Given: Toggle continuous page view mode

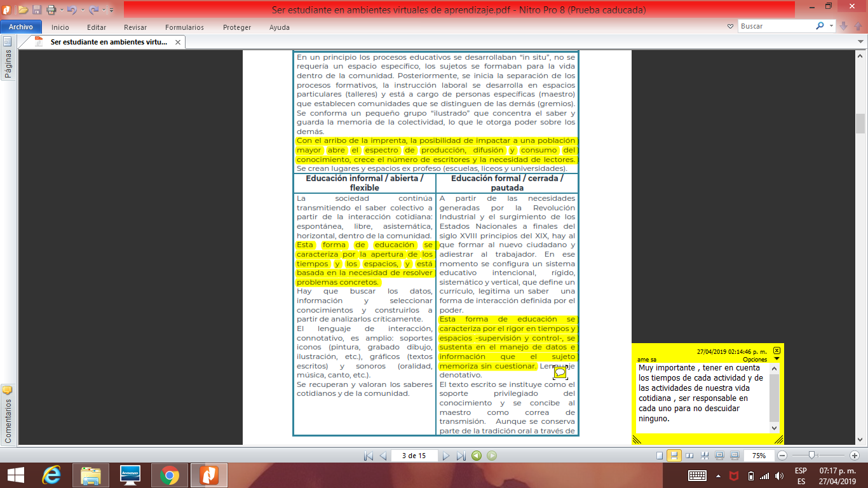Looking at the screenshot, I should [x=674, y=456].
